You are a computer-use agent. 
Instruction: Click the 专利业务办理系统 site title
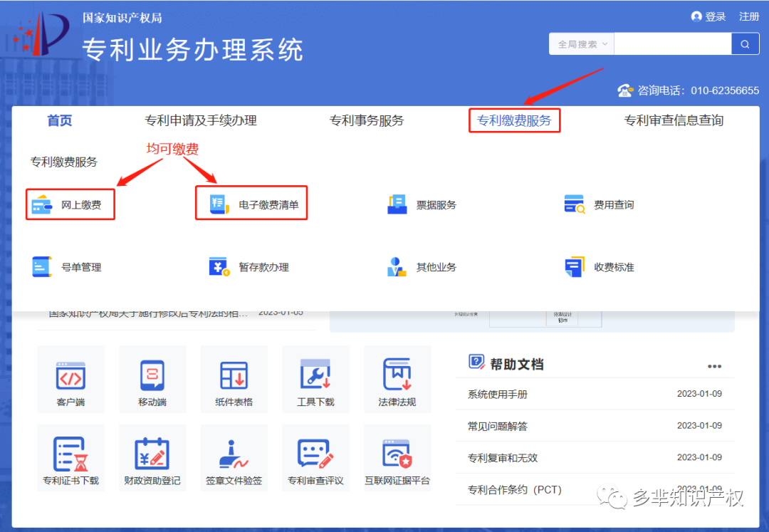pos(193,50)
